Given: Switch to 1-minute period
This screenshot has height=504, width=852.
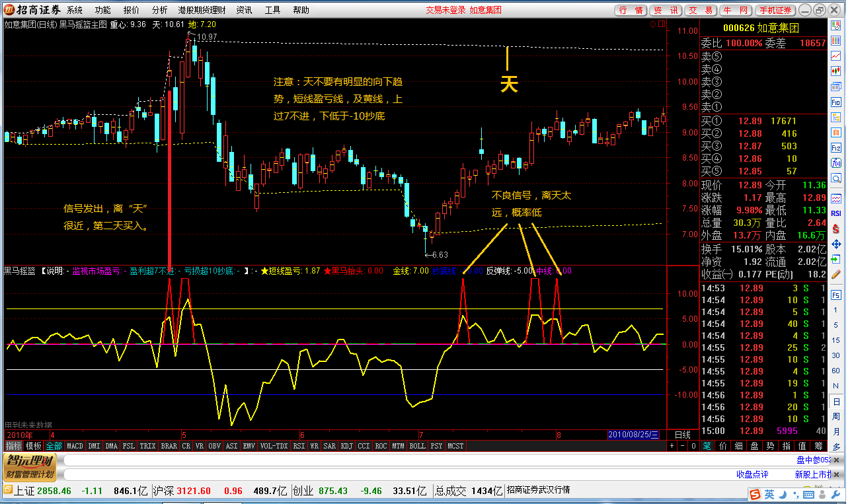Looking at the screenshot, I should (x=836, y=310).
